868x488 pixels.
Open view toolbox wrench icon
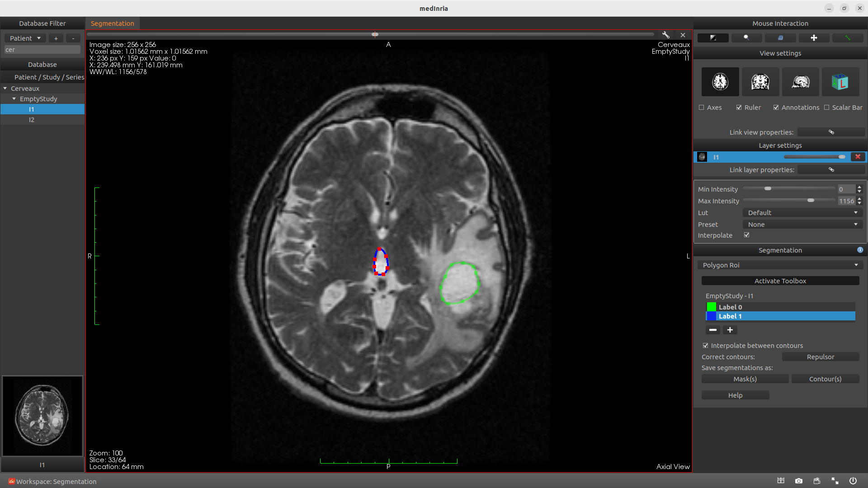[665, 35]
